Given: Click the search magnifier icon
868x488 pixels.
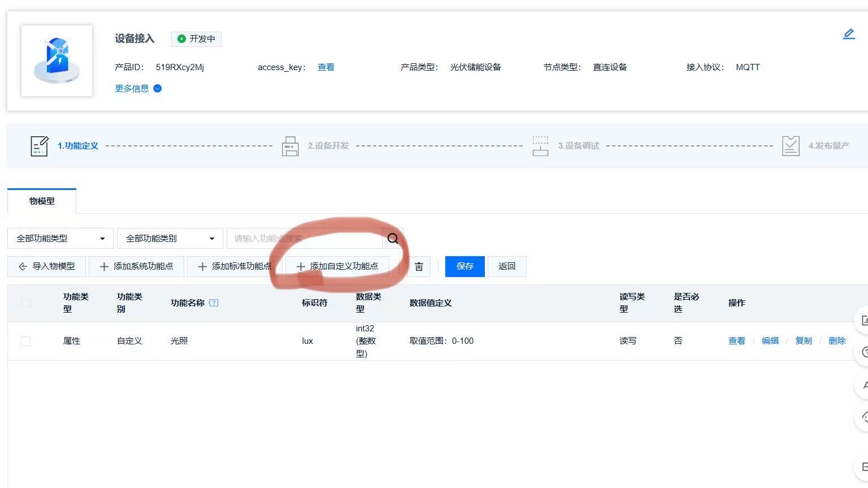Looking at the screenshot, I should point(393,238).
